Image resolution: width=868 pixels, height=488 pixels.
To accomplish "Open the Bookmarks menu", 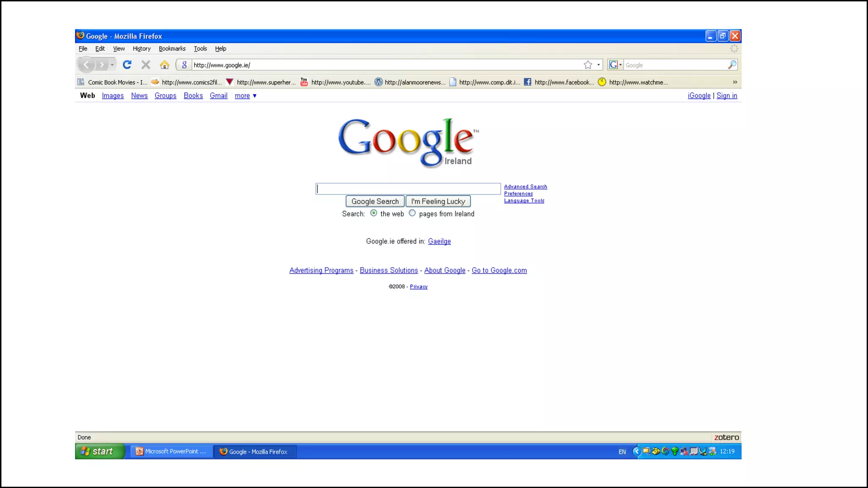I will (172, 49).
